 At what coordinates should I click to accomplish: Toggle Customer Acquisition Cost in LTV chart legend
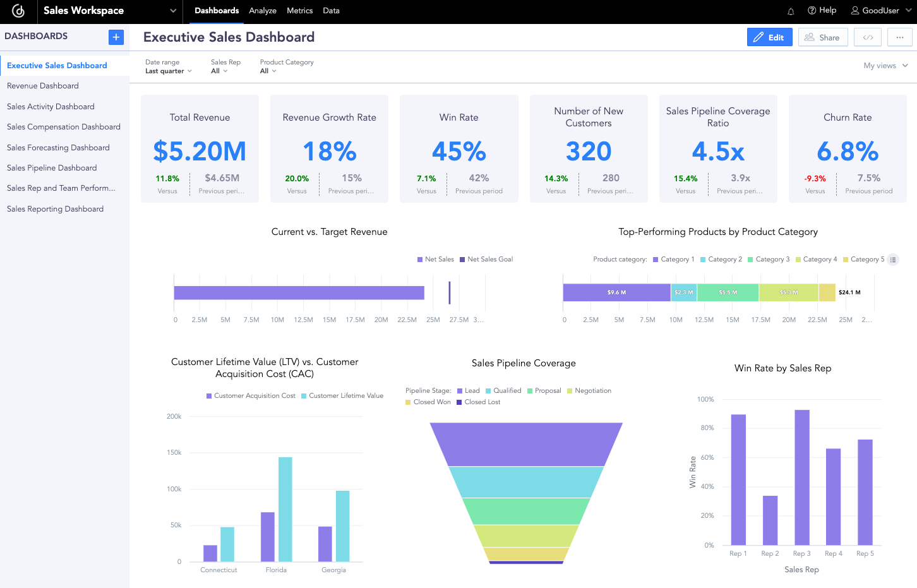[x=249, y=395]
